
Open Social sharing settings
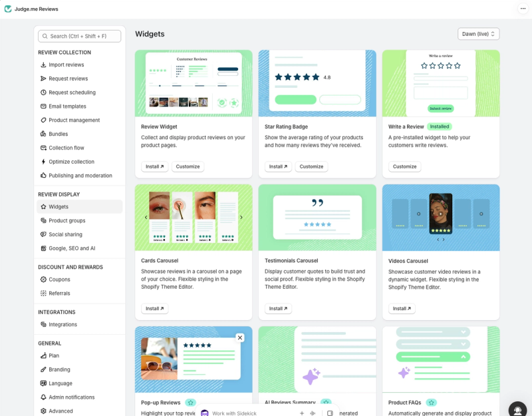pyautogui.click(x=65, y=234)
